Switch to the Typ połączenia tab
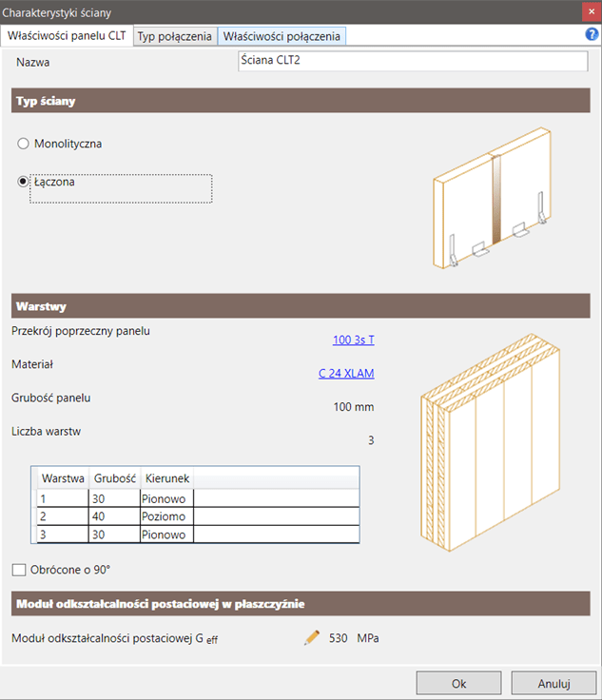 coord(175,36)
